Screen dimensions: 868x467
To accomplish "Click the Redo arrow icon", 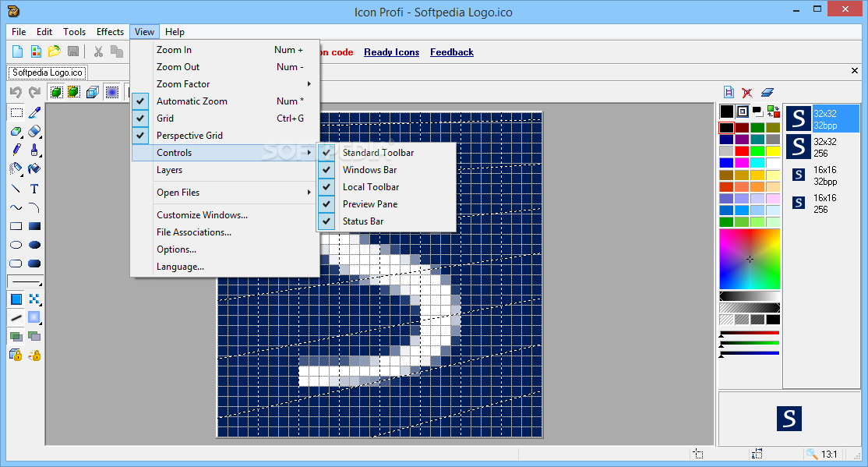I will point(35,92).
